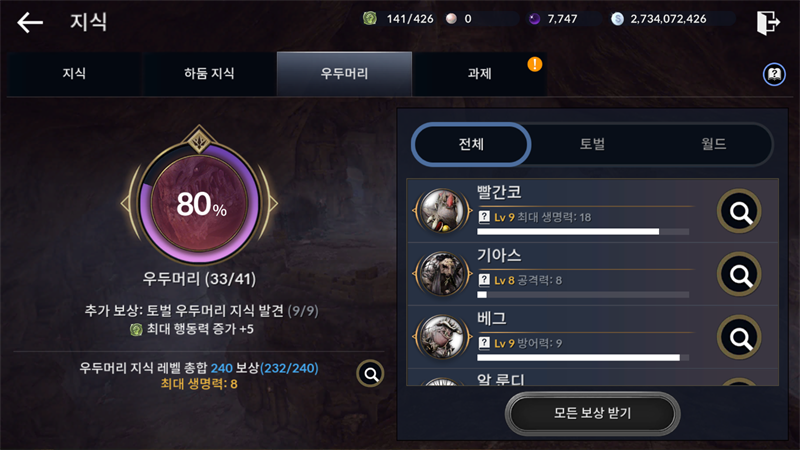Open 빨간코 details with magnifier icon

point(739,211)
